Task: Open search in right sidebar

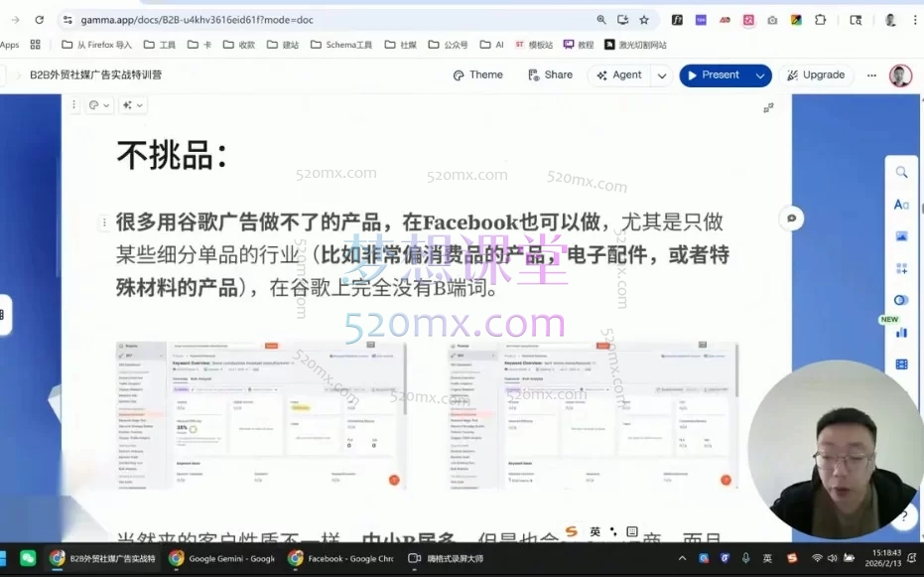Action: click(x=901, y=172)
